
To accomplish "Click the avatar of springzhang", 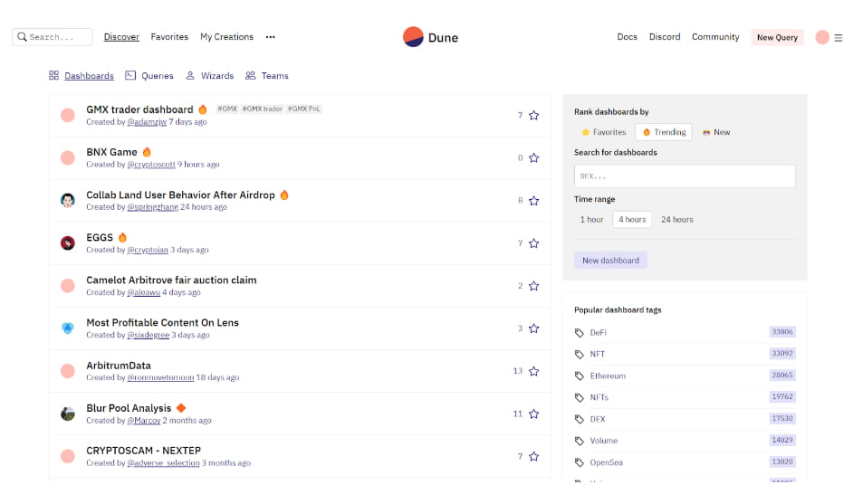I will pyautogui.click(x=67, y=200).
